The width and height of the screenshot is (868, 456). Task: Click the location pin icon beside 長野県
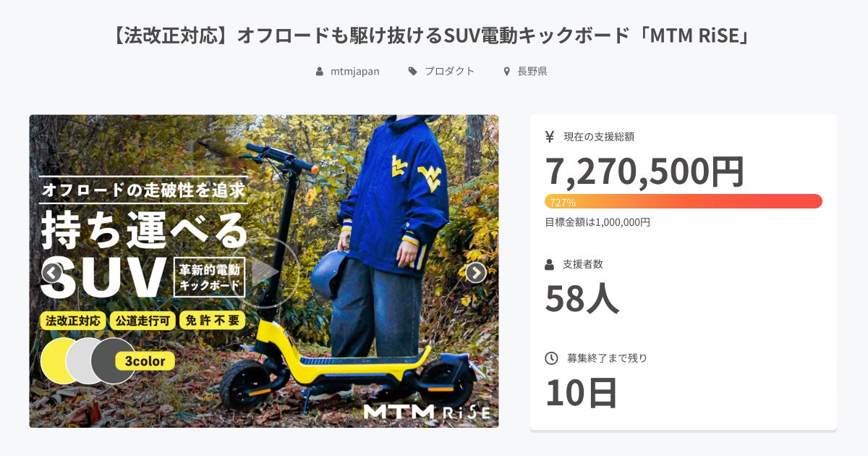(507, 72)
